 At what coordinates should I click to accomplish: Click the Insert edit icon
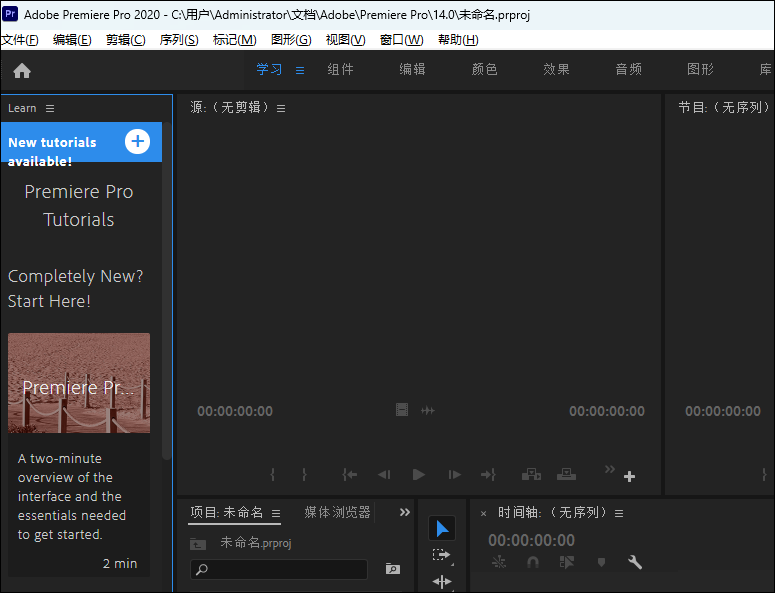531,474
